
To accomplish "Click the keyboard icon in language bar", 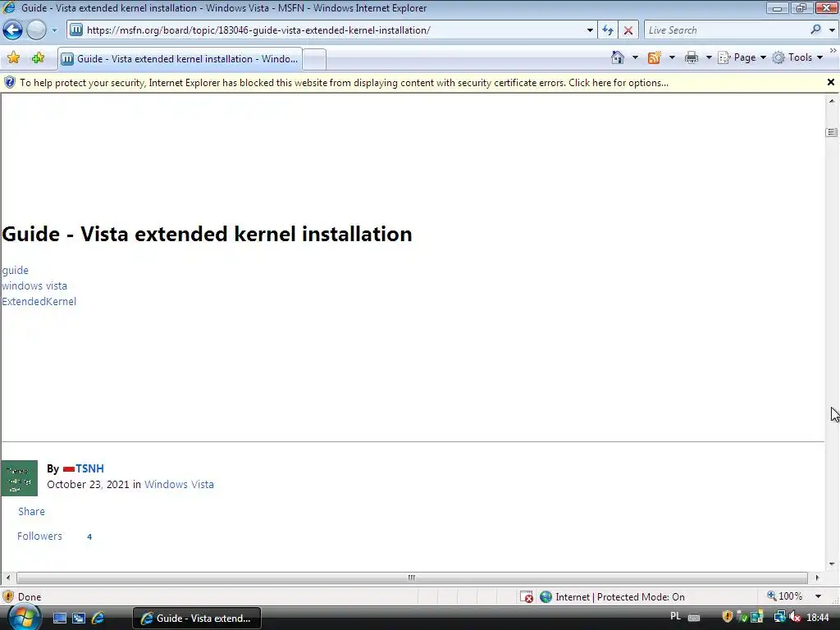I will [694, 618].
